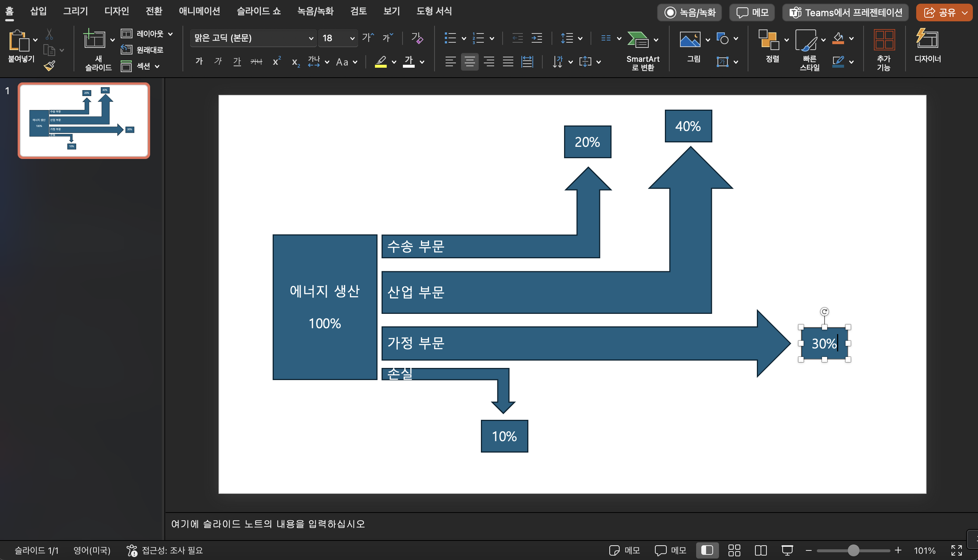978x560 pixels.
Task: Click the text highlight color swatch
Action: (381, 61)
